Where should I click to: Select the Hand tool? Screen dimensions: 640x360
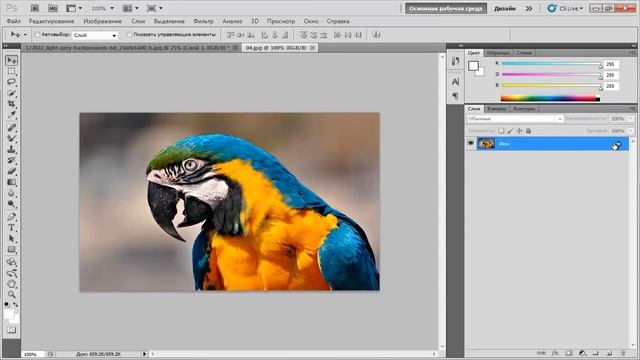(11, 284)
